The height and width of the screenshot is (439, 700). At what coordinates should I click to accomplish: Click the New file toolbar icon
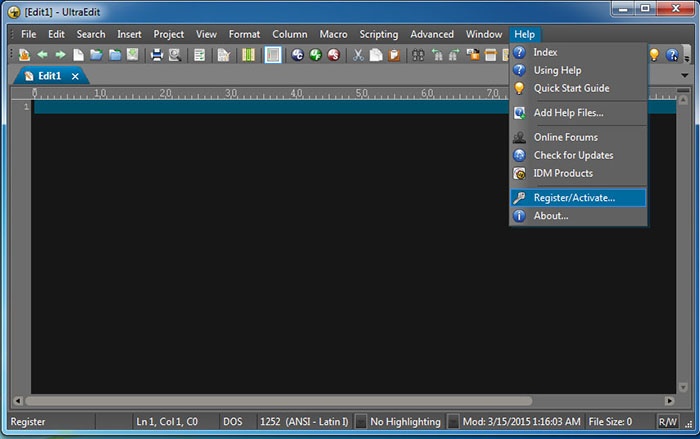[x=78, y=55]
